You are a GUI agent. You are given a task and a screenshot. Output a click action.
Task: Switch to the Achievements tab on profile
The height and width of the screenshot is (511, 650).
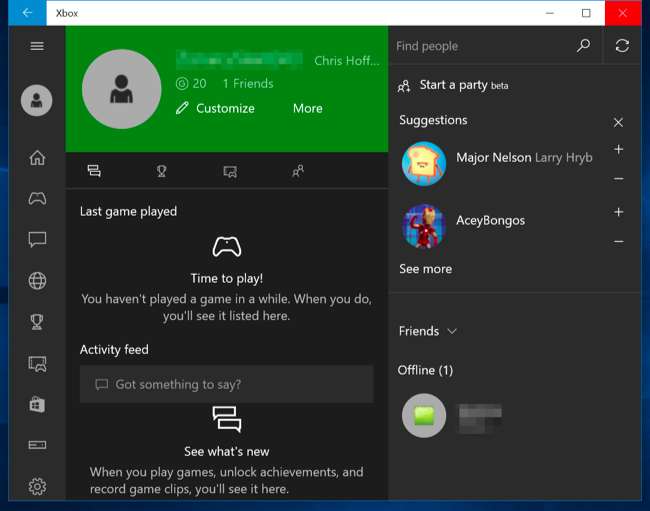(162, 171)
